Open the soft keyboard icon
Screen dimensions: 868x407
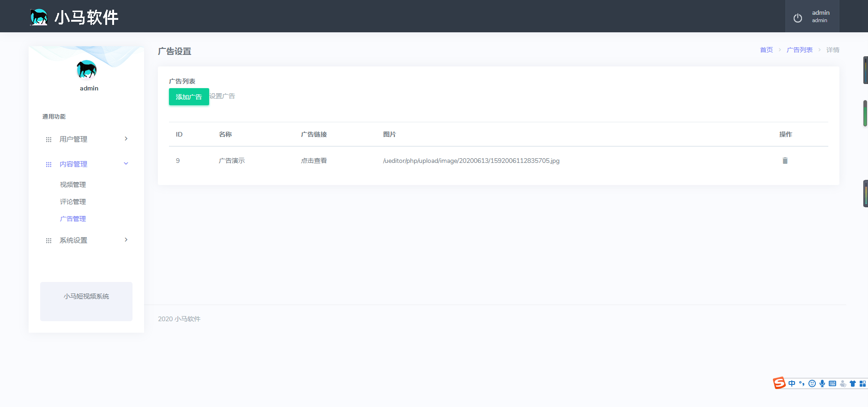pyautogui.click(x=832, y=383)
